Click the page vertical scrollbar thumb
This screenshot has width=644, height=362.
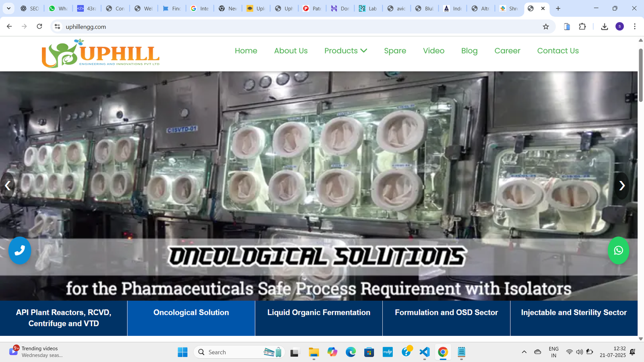(x=641, y=74)
